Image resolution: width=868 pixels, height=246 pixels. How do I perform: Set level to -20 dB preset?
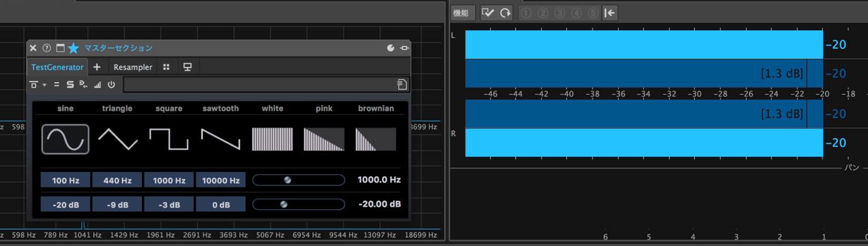(65, 204)
